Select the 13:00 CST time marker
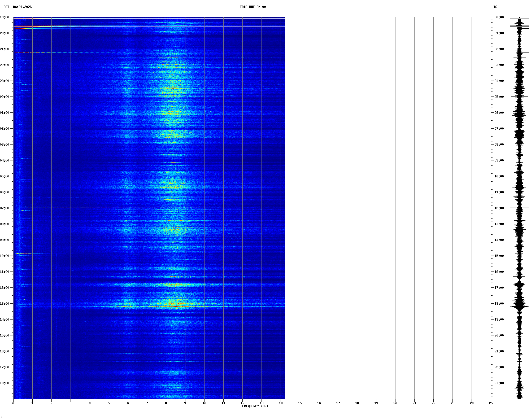Image resolution: width=531 pixels, height=420 pixels. tap(5, 304)
